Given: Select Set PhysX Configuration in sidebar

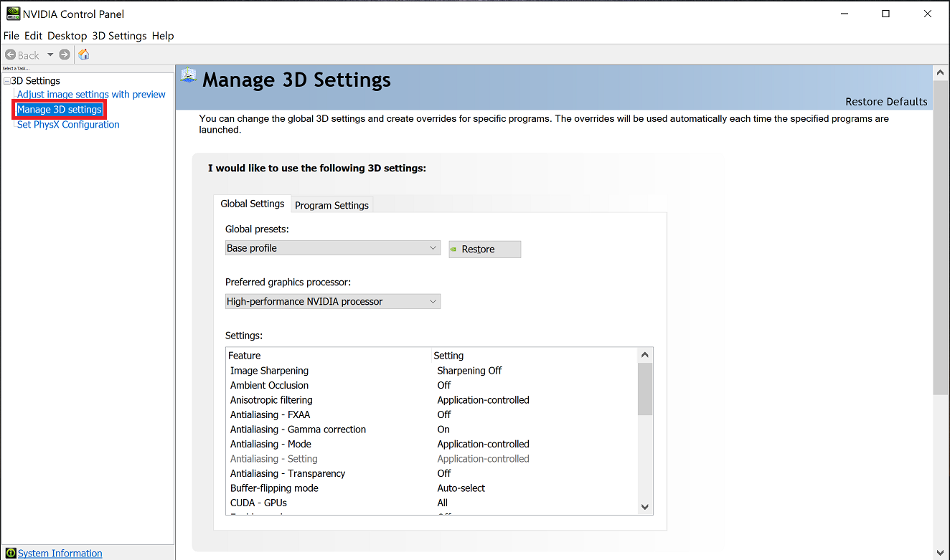Looking at the screenshot, I should click(68, 125).
